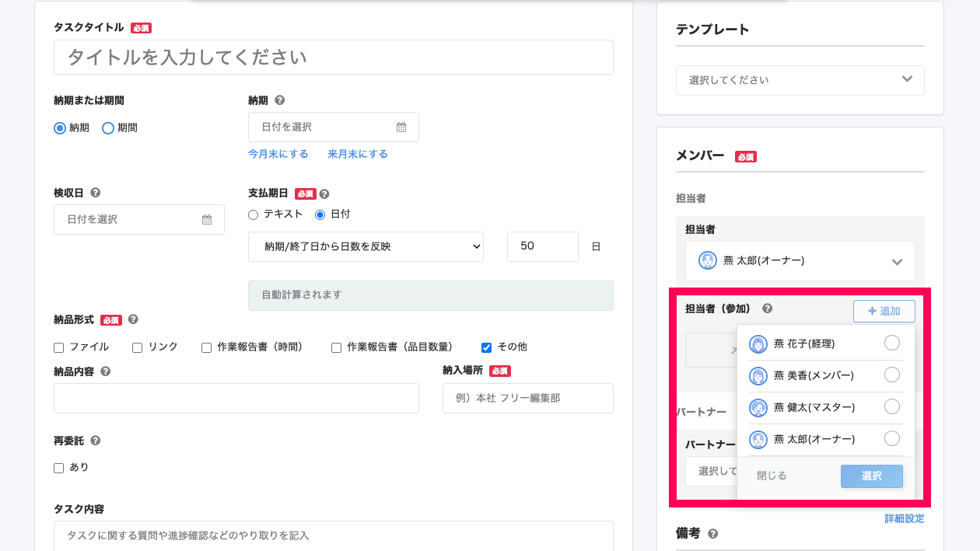Check the ファイル checkbox
980x551 pixels.
click(59, 347)
